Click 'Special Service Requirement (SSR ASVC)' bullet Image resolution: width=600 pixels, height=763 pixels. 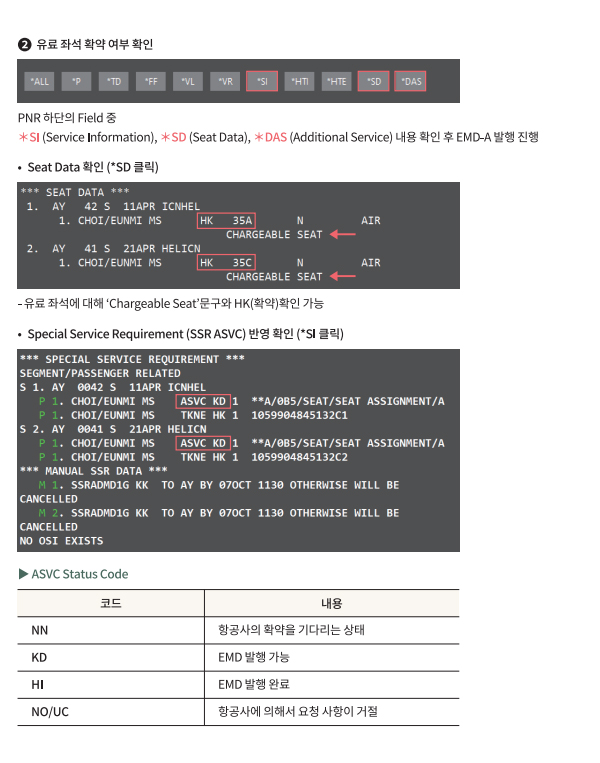tap(185, 334)
